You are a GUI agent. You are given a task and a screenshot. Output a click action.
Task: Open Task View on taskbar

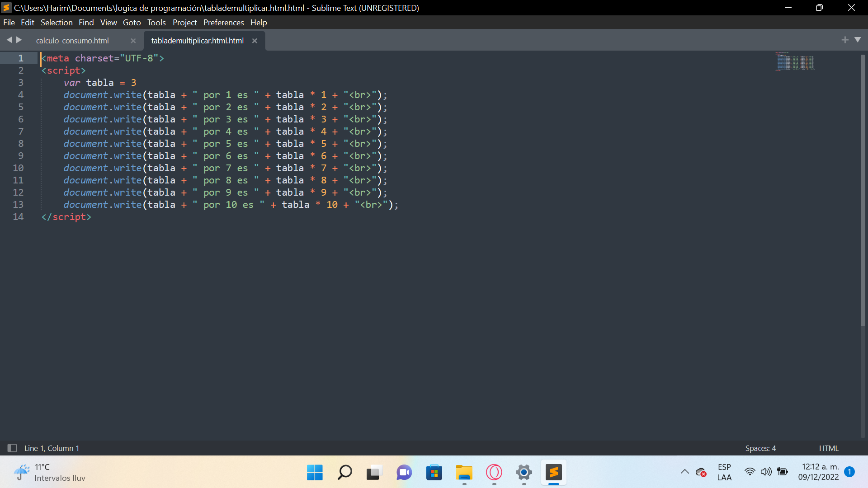(374, 473)
